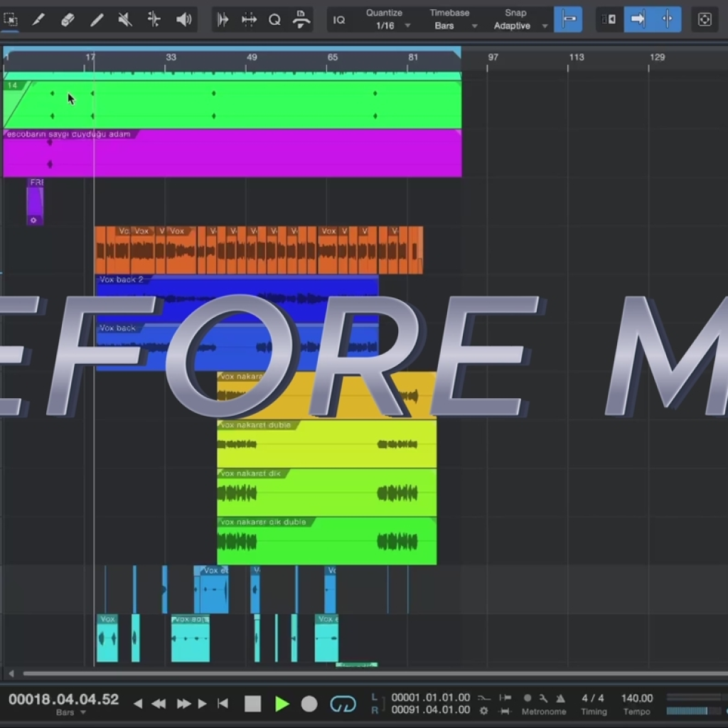The height and width of the screenshot is (728, 728).
Task: Select the Listen speaker tool
Action: tap(184, 19)
